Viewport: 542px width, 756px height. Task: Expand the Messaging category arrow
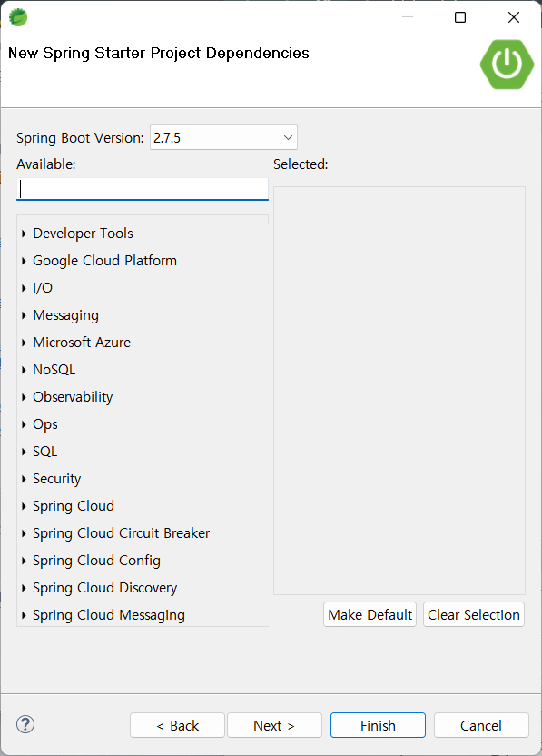click(x=24, y=315)
